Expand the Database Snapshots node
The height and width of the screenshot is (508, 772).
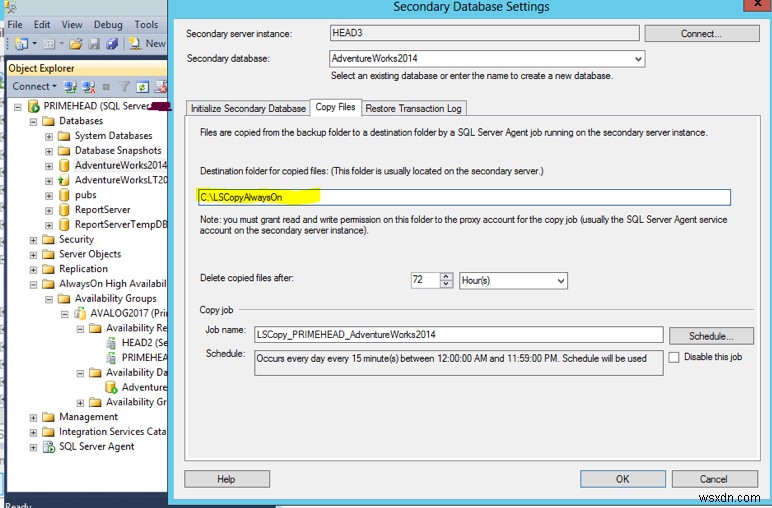[x=49, y=151]
